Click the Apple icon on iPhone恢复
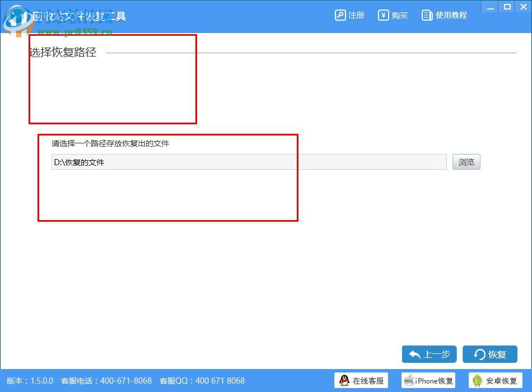The height and width of the screenshot is (392, 532). 409,380
